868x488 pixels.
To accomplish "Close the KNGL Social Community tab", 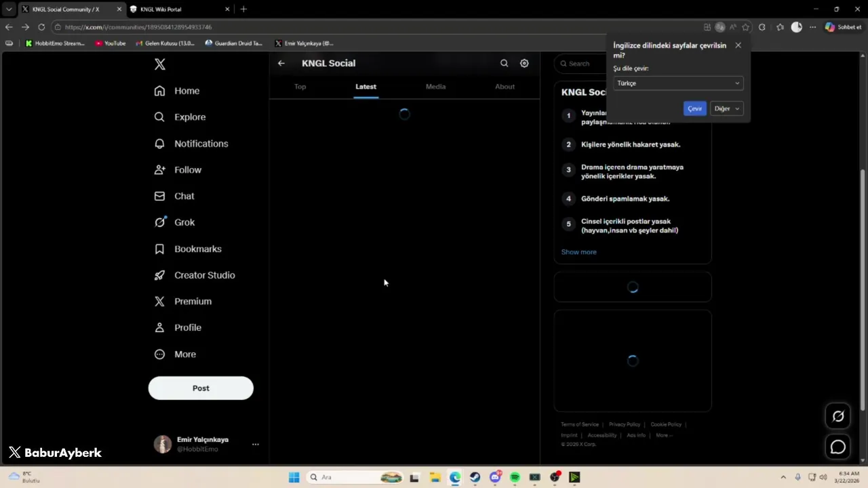I will [119, 9].
